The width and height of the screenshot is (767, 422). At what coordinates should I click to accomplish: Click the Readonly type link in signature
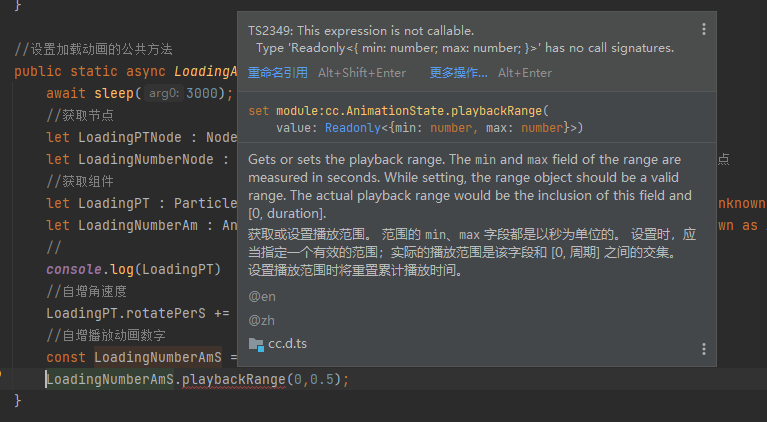click(349, 127)
